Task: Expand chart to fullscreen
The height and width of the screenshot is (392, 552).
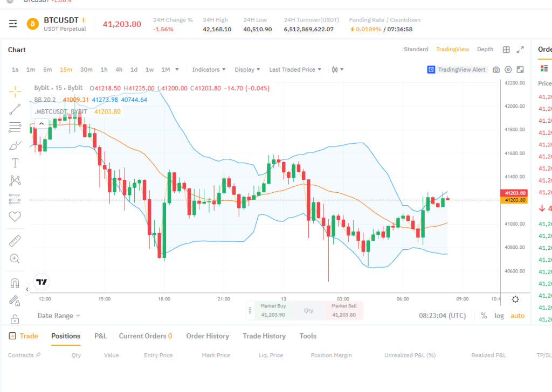Action: click(x=520, y=50)
